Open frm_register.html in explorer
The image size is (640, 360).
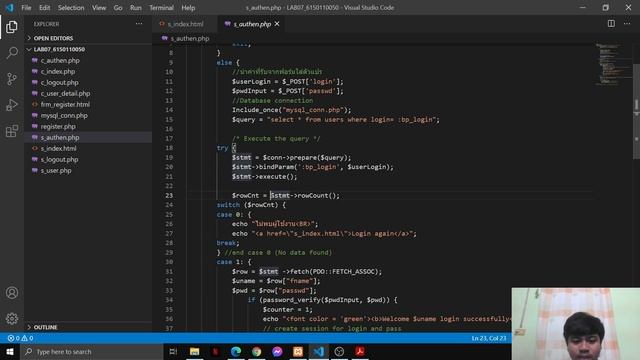[65, 104]
